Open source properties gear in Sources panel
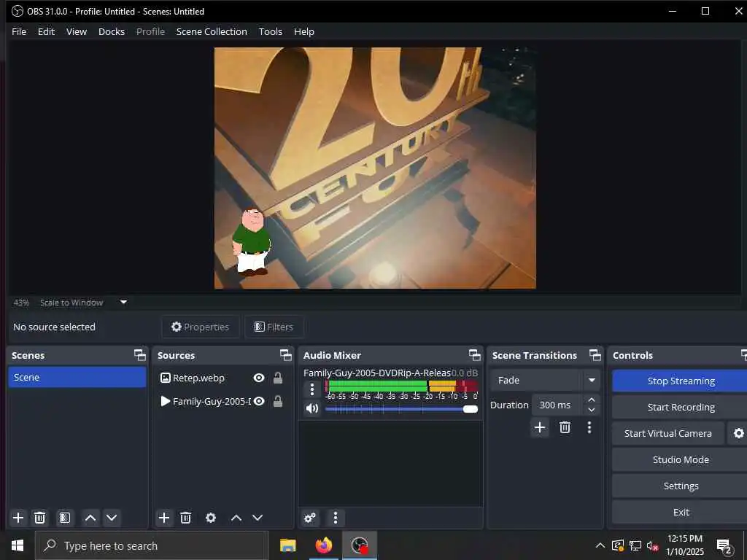 (x=211, y=518)
